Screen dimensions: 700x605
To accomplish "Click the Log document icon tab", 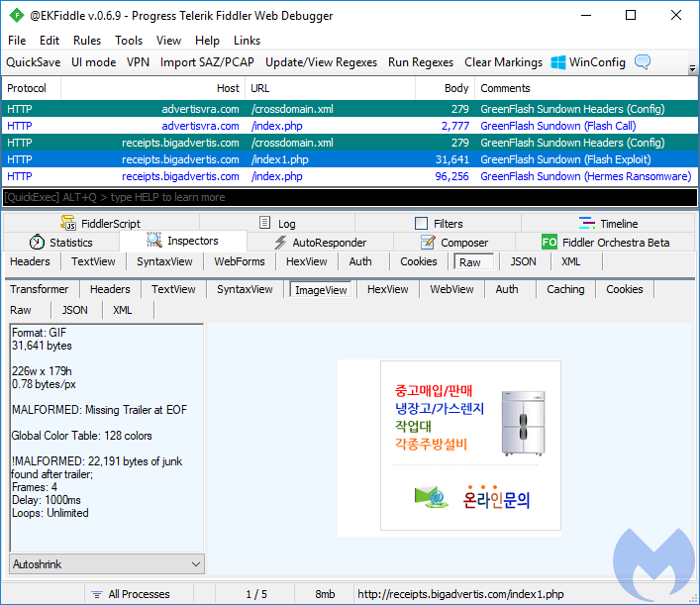I will click(x=264, y=224).
